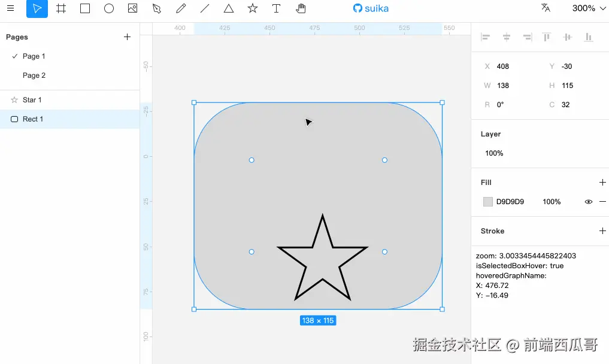Select the Star 1 layer
The height and width of the screenshot is (364, 609).
tap(70, 100)
